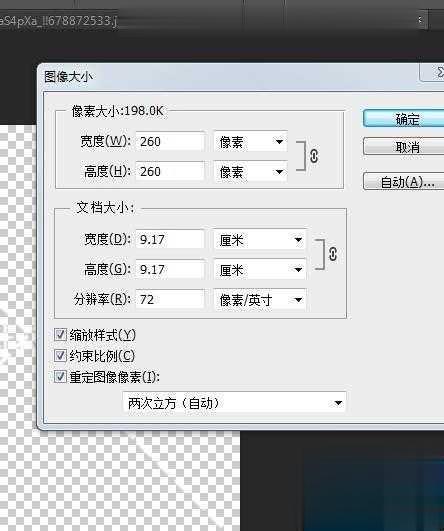This screenshot has height=531, width=444.
Task: Open the 高度(G) unit dropdown 厘米
Action: 260,270
